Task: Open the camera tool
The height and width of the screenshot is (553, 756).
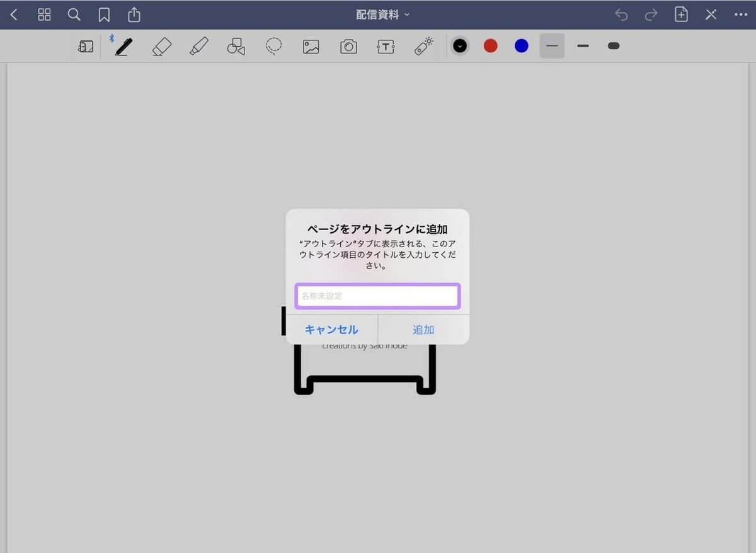Action: (348, 45)
